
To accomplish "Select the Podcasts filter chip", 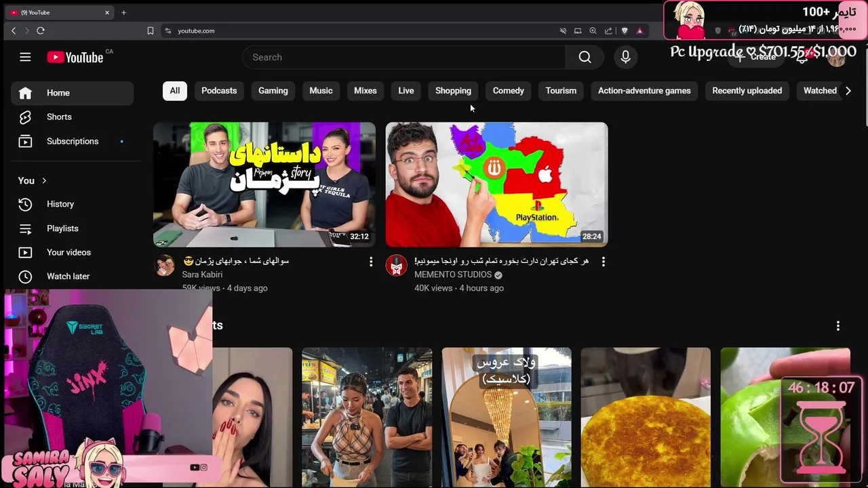I will click(x=219, y=91).
